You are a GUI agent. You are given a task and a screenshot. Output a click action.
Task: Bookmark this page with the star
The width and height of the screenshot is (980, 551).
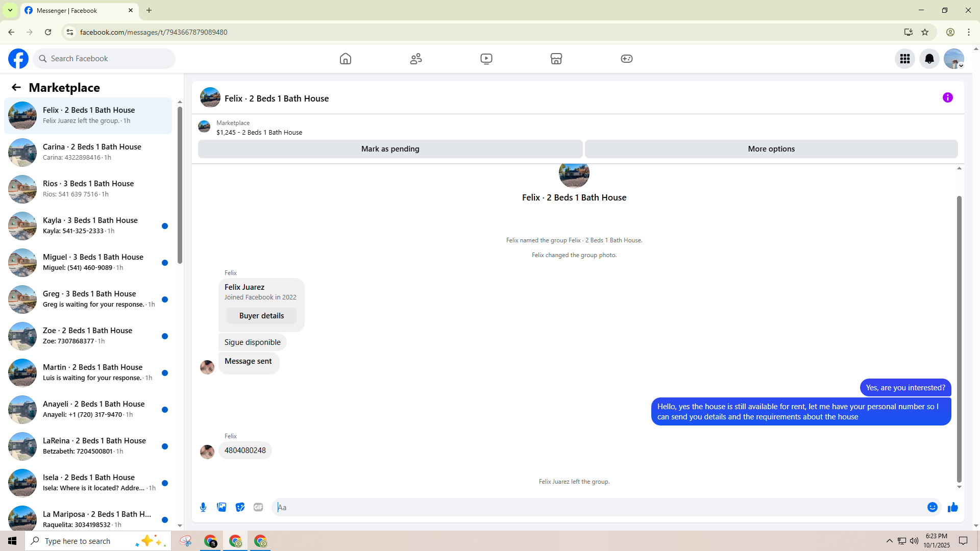(925, 32)
